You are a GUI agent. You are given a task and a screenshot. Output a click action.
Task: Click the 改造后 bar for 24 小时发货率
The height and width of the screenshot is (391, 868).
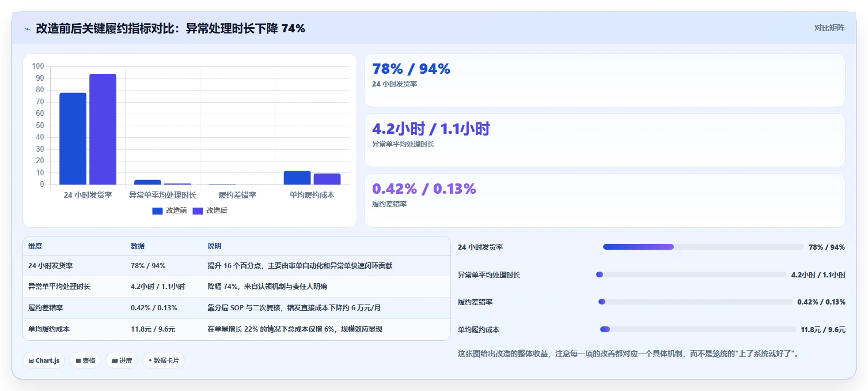pos(103,129)
